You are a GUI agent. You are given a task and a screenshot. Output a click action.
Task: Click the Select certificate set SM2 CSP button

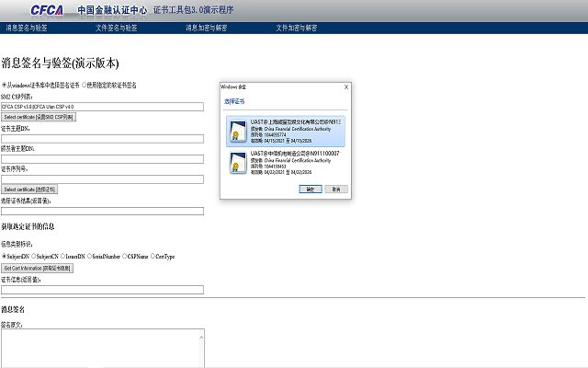pyautogui.click(x=39, y=117)
